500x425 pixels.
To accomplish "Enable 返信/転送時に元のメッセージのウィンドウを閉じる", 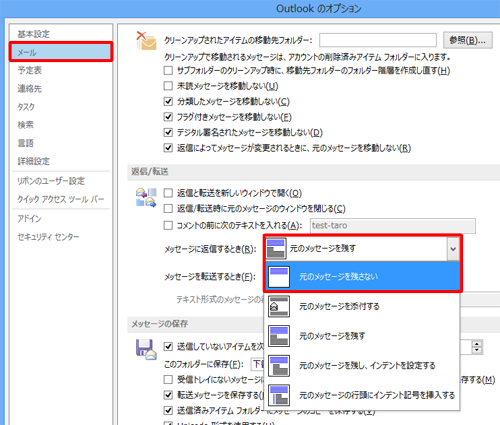I will 168,209.
